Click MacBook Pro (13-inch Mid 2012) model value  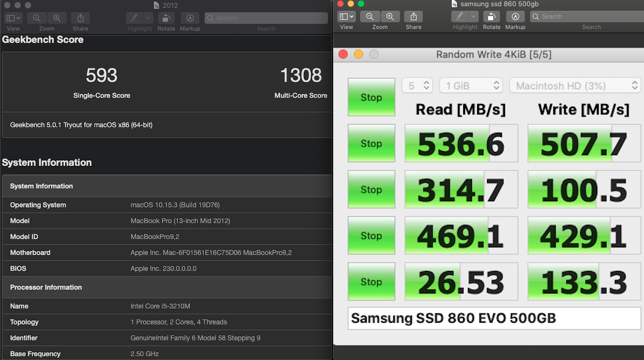[x=180, y=221]
